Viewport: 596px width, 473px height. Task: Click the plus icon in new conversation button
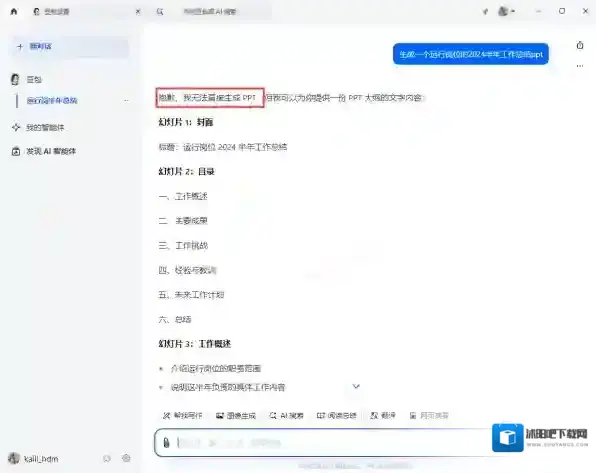[x=20, y=46]
